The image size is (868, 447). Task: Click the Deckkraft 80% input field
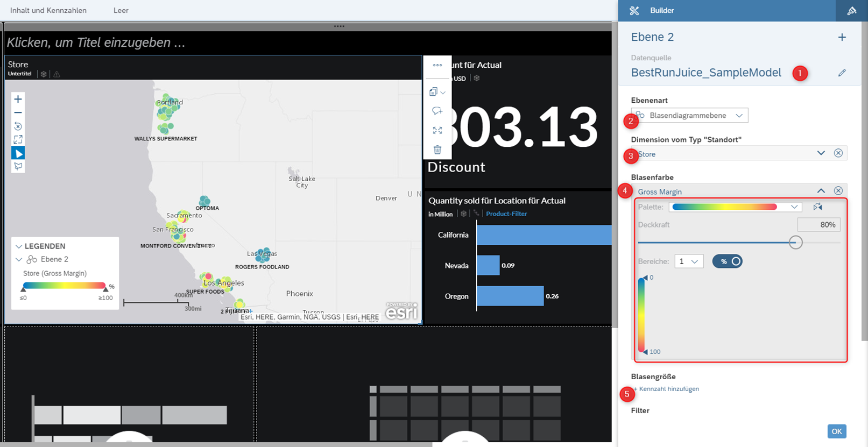click(x=818, y=225)
